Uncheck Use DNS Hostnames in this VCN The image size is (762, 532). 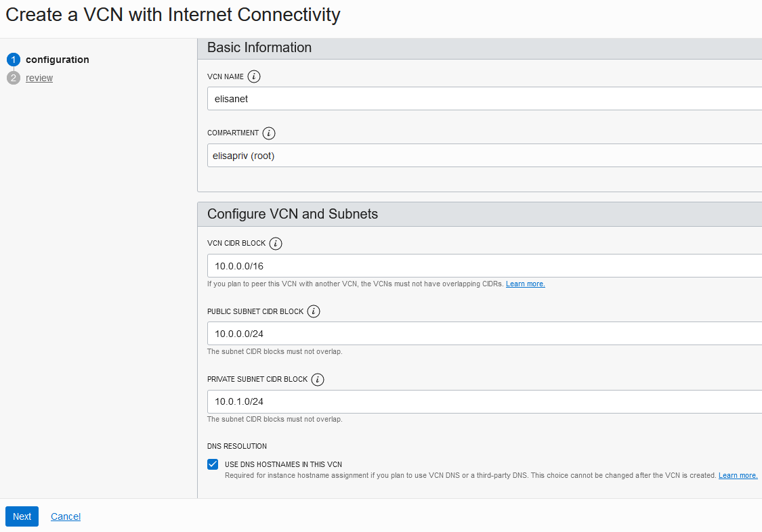coord(213,464)
